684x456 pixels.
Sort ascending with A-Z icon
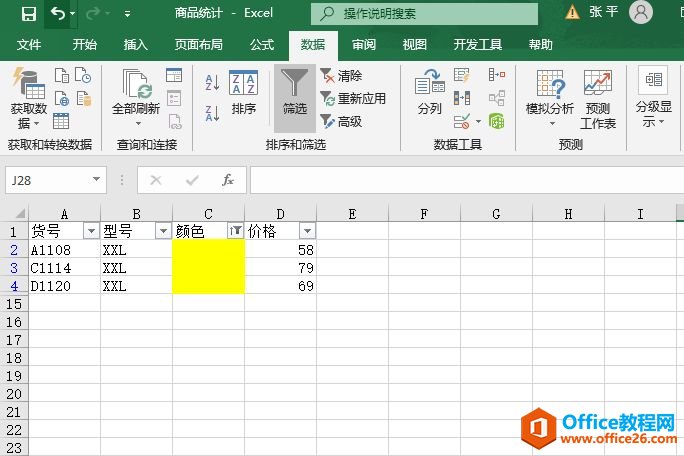tap(212, 82)
